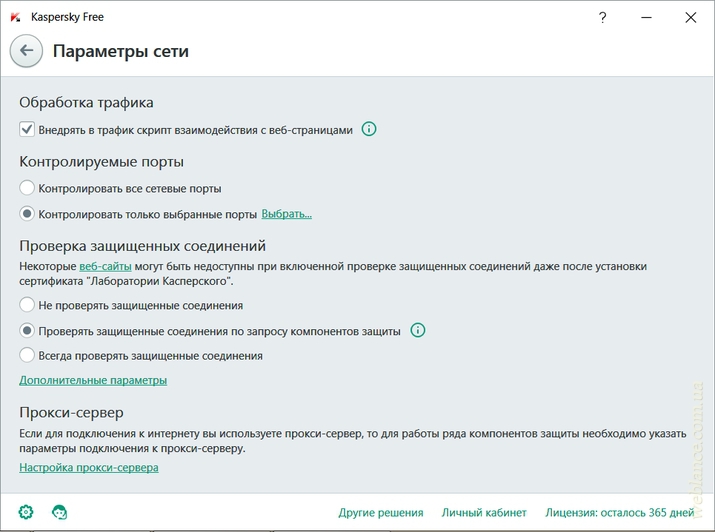Viewport: 715px width, 532px height.
Task: Open settings via the gear icon
Action: pos(26,512)
